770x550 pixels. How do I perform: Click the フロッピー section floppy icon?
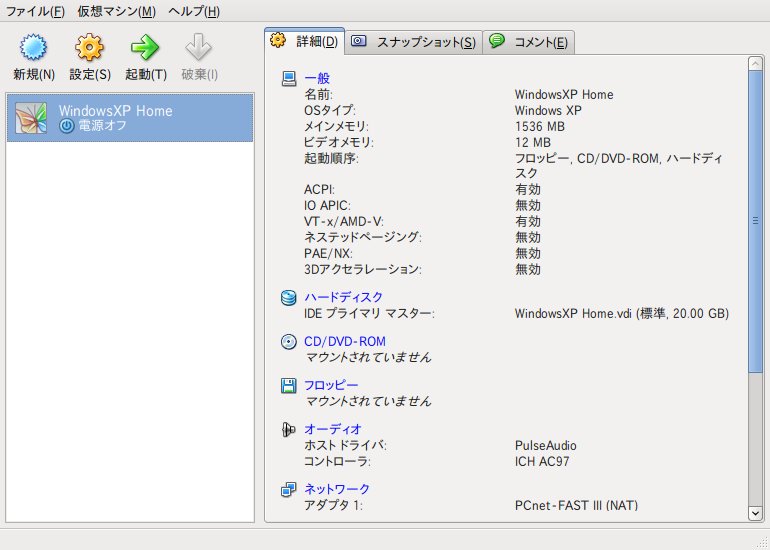[289, 385]
